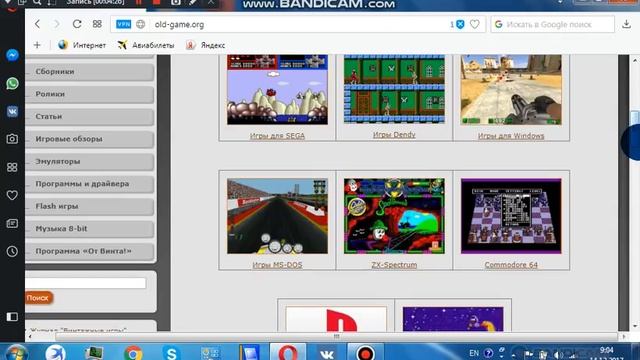The image size is (640, 360).
Task: Take a snapshot with the camera icon
Action: click(x=12, y=139)
